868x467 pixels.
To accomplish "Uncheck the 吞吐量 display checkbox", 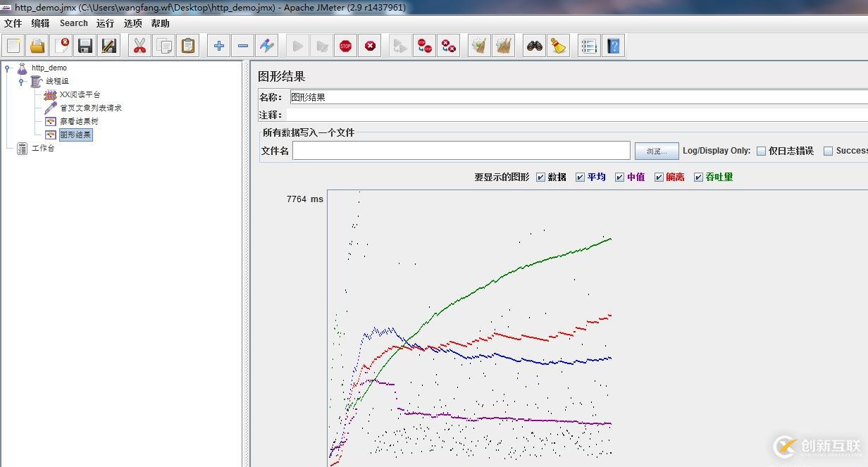I will pyautogui.click(x=697, y=177).
